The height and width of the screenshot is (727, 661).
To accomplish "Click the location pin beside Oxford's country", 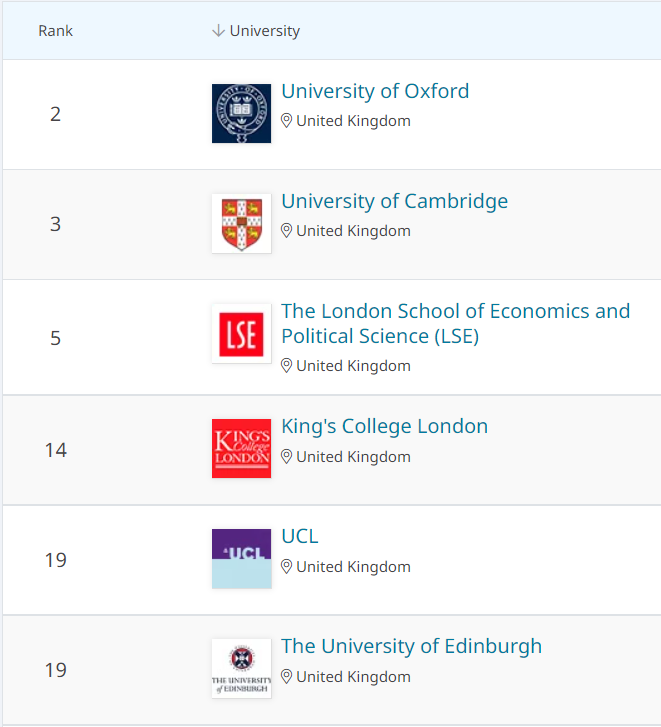I will 286,121.
